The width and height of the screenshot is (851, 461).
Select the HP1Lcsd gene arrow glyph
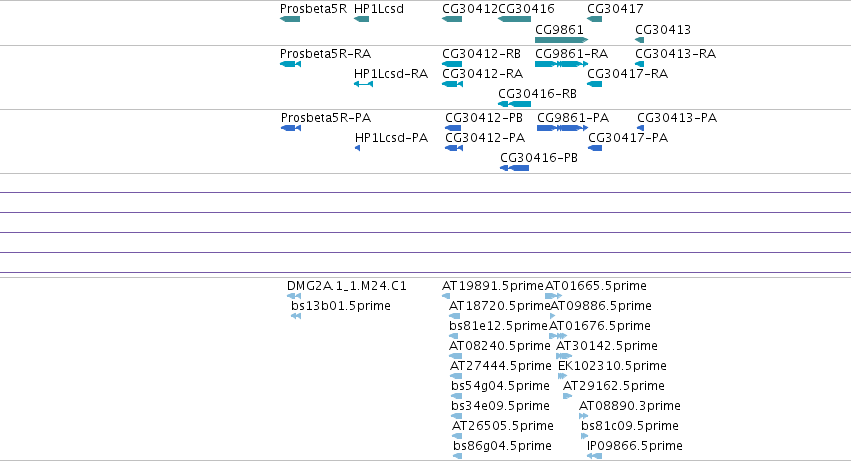361,20
